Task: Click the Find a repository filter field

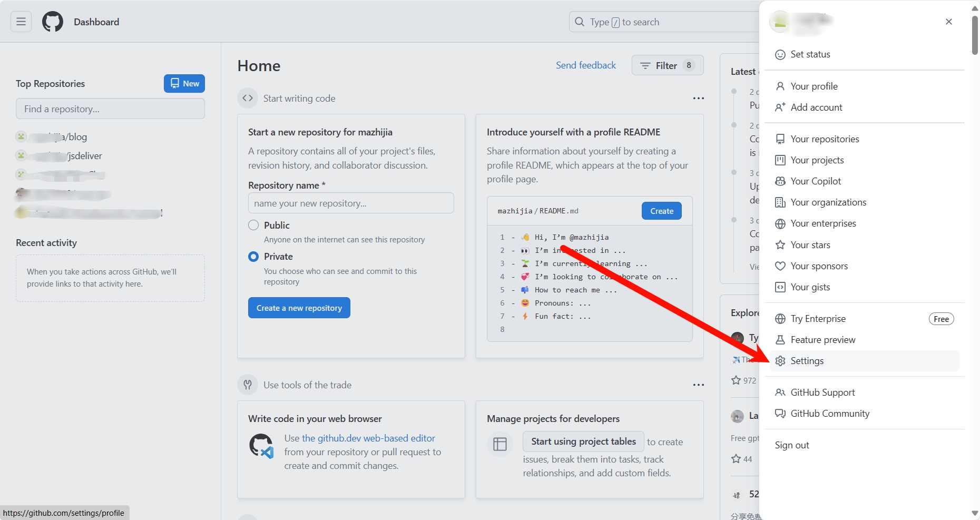Action: 110,109
